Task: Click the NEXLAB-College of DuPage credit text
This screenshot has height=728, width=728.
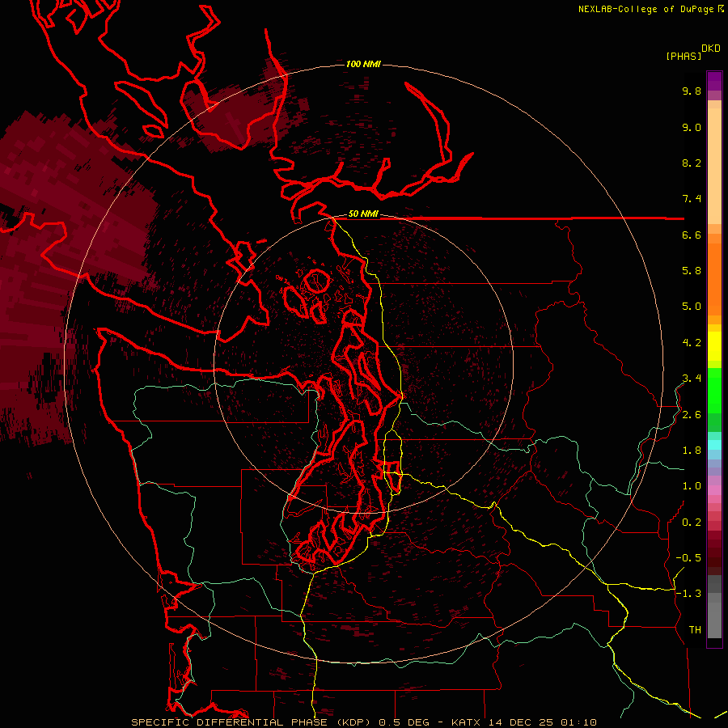Action: [645, 9]
